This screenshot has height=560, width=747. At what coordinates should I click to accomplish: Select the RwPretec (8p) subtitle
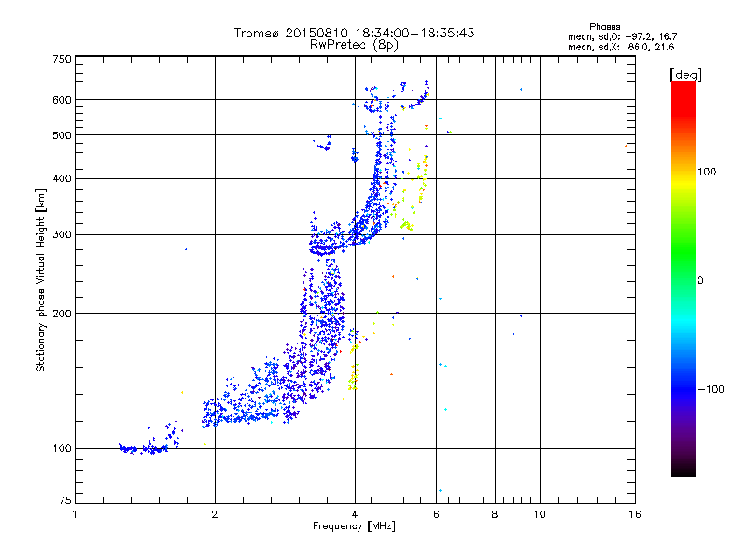(x=354, y=45)
